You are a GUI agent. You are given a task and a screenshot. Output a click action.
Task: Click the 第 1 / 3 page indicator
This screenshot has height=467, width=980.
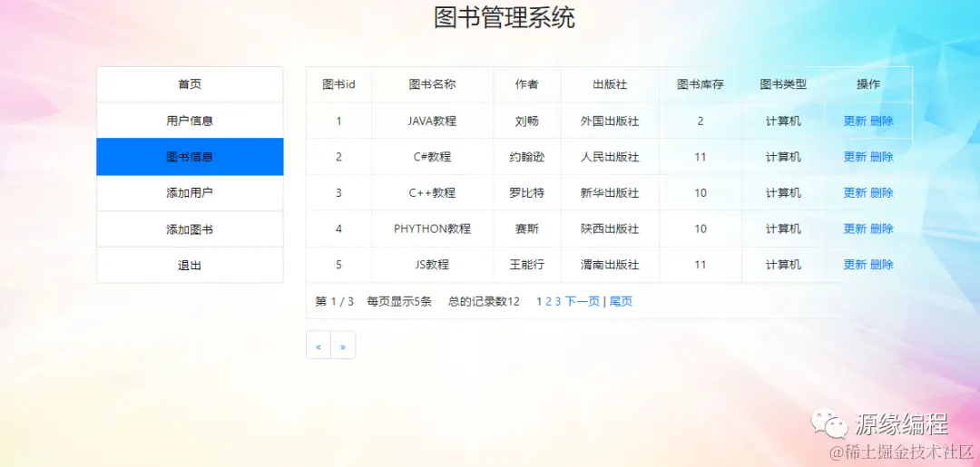334,302
